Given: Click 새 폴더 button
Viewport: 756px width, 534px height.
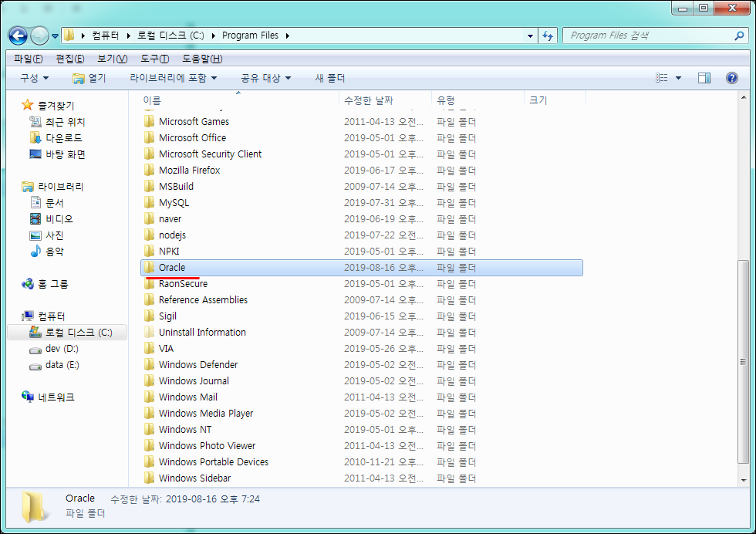Looking at the screenshot, I should (330, 78).
